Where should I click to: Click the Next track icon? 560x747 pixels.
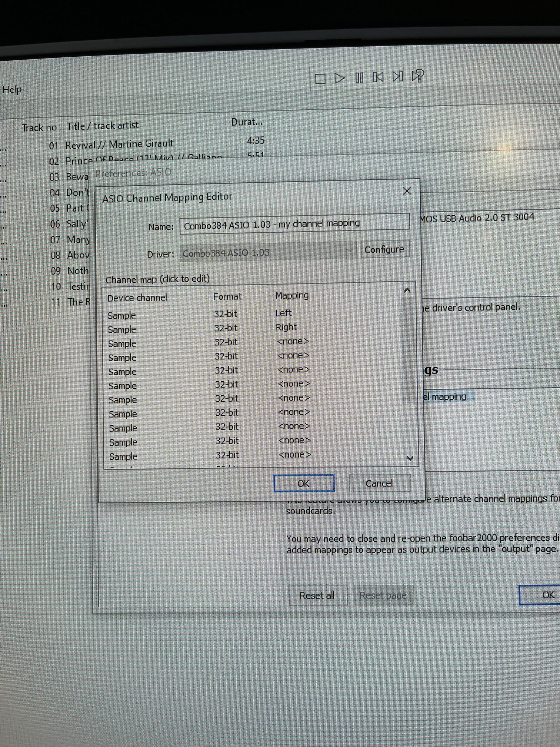pos(397,76)
